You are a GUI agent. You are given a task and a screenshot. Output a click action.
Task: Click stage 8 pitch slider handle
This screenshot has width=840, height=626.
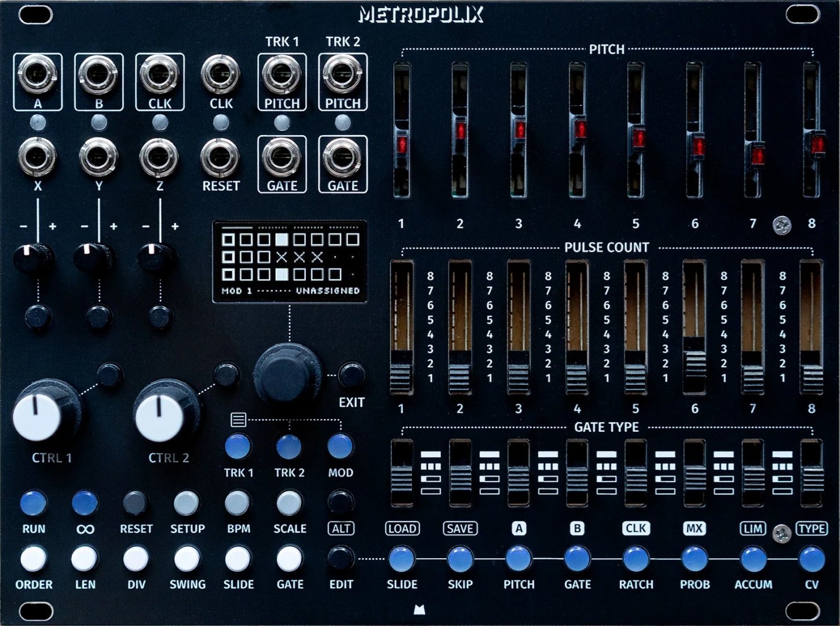tap(817, 145)
